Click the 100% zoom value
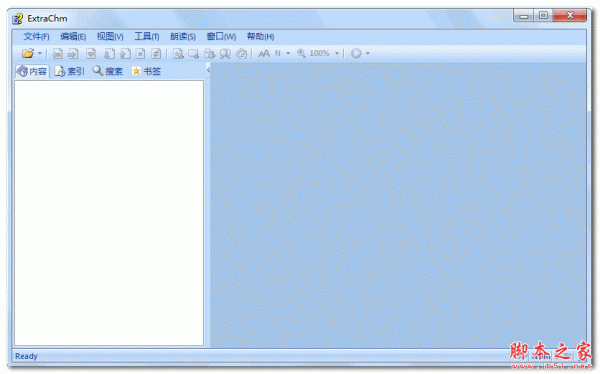The height and width of the screenshot is (374, 600). (x=319, y=53)
